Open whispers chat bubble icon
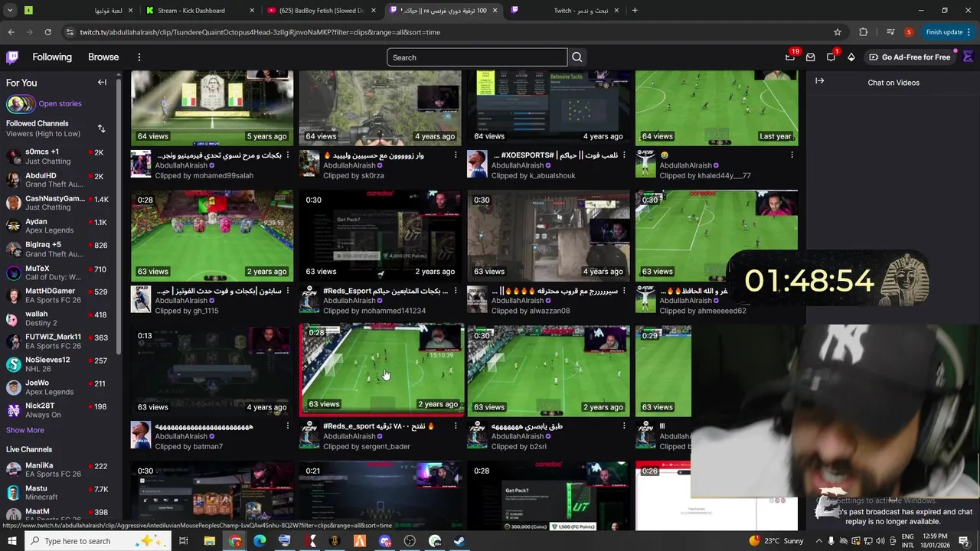This screenshot has height=551, width=980. click(831, 57)
